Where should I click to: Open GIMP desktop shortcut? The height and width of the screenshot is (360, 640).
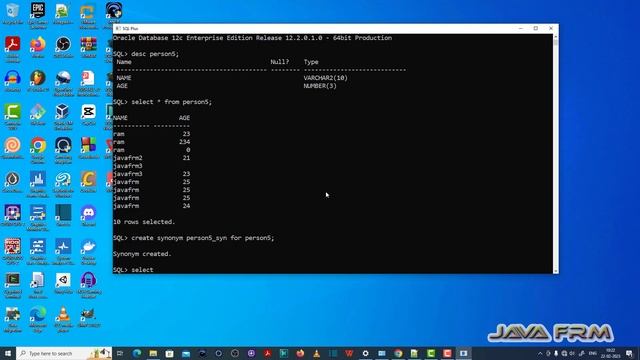(x=88, y=317)
